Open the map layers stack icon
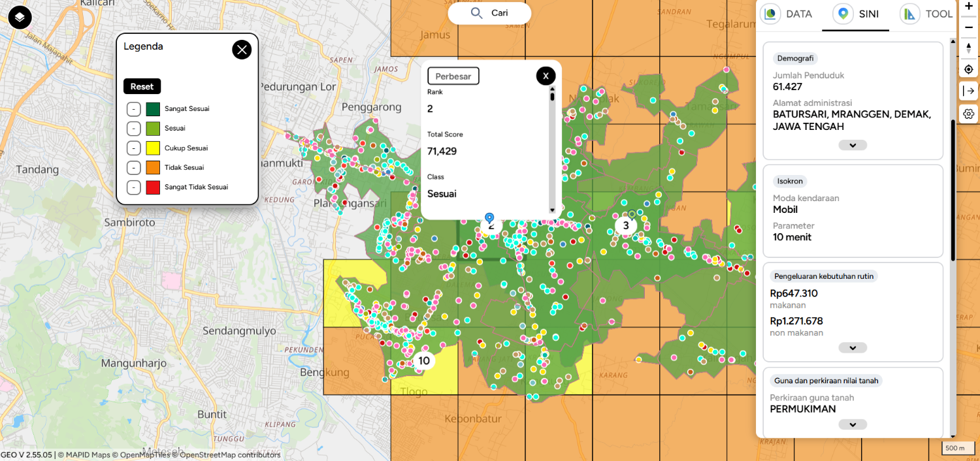Screen dimensions: 980x461 tap(20, 17)
